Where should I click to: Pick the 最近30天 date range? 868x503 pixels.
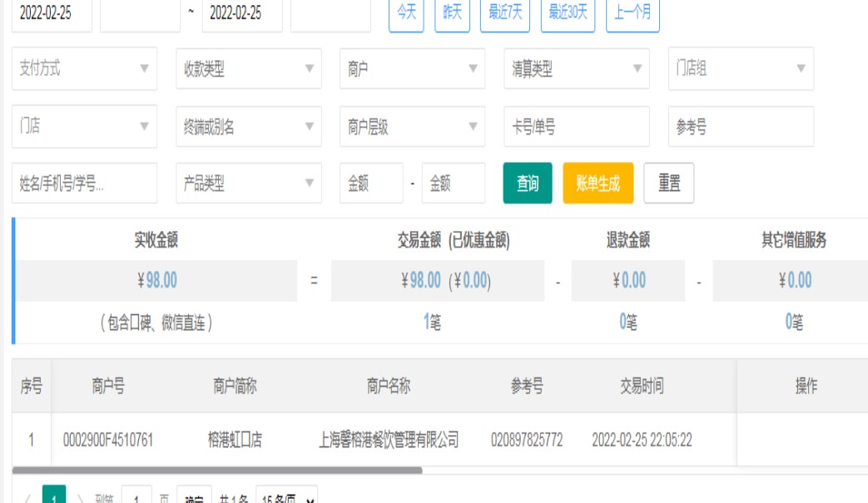(x=568, y=13)
